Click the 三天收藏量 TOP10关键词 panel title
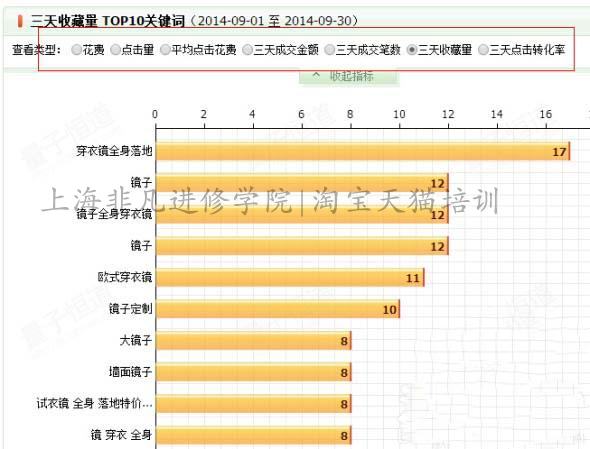The height and width of the screenshot is (449, 590). pos(108,21)
